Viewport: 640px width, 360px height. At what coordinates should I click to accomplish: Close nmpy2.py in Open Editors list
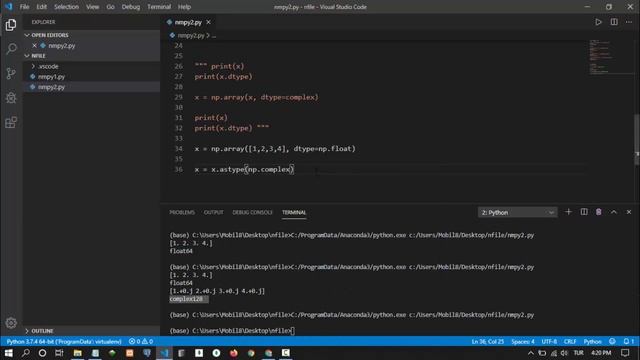point(34,46)
